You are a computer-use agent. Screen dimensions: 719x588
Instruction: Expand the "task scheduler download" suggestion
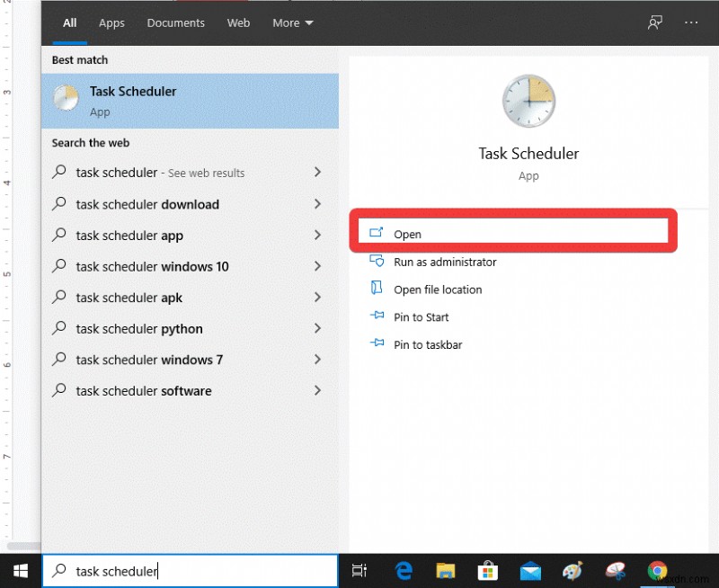(317, 204)
